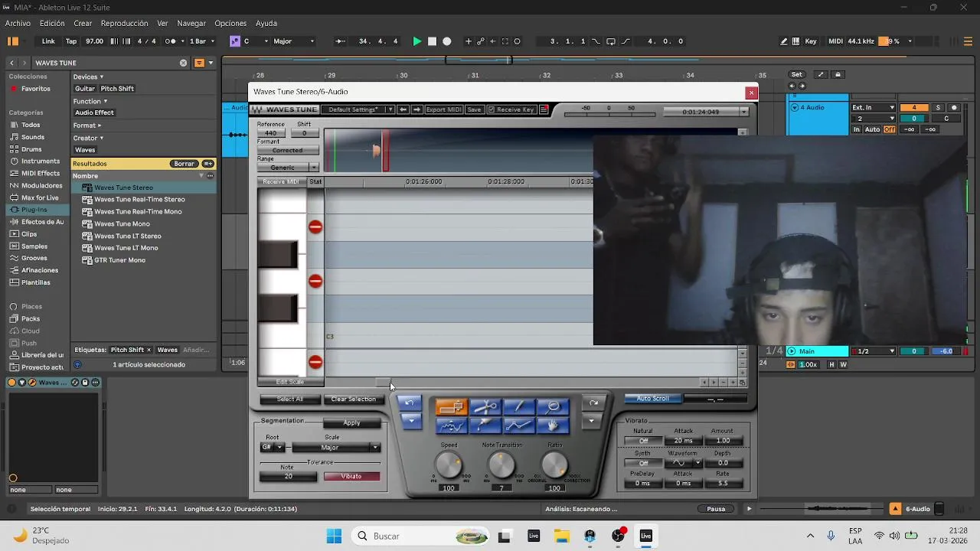Click the Borrar button in browser
This screenshot has height=551, width=980.
coord(184,164)
